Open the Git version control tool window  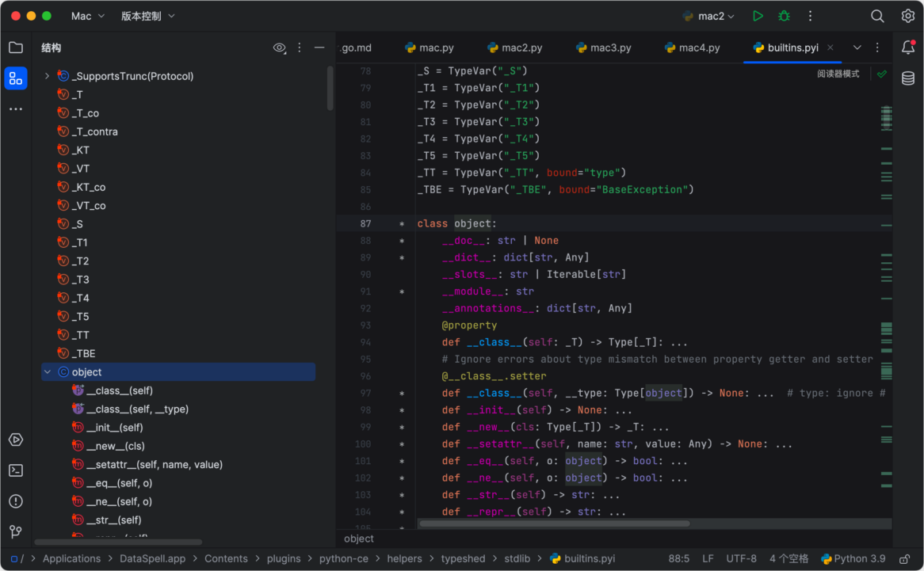pos(16,531)
